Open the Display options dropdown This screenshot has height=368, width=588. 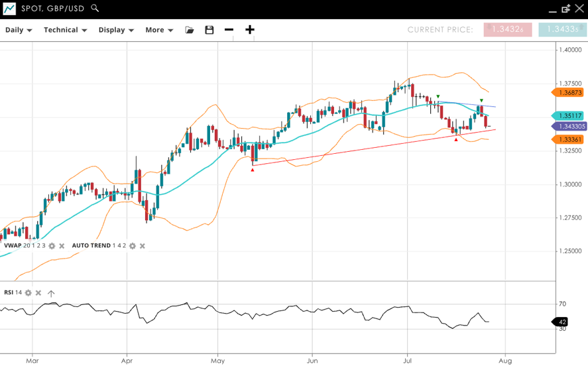(x=116, y=30)
